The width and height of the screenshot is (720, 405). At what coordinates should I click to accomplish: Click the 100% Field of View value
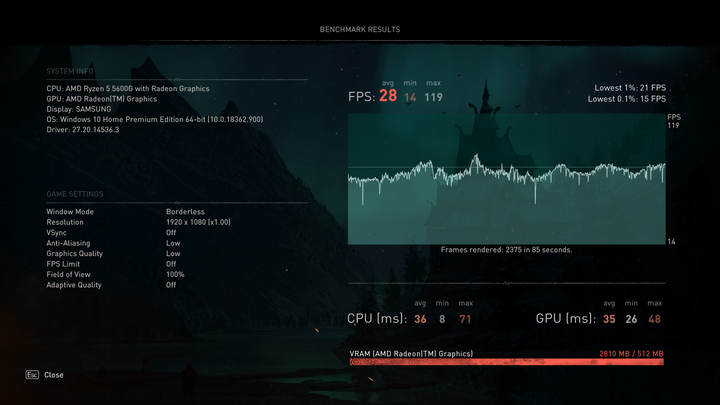(175, 275)
